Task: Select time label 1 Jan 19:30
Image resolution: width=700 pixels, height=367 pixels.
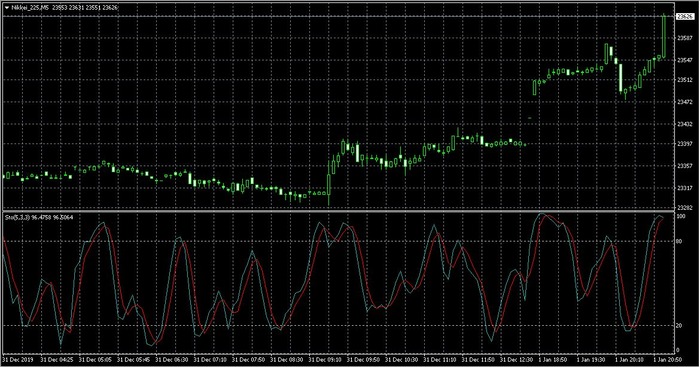Action: (592, 359)
